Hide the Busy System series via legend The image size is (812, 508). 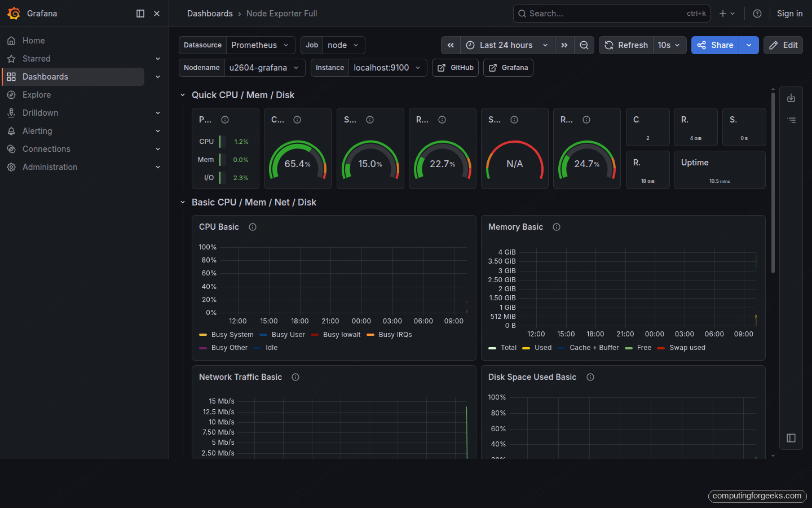point(232,334)
